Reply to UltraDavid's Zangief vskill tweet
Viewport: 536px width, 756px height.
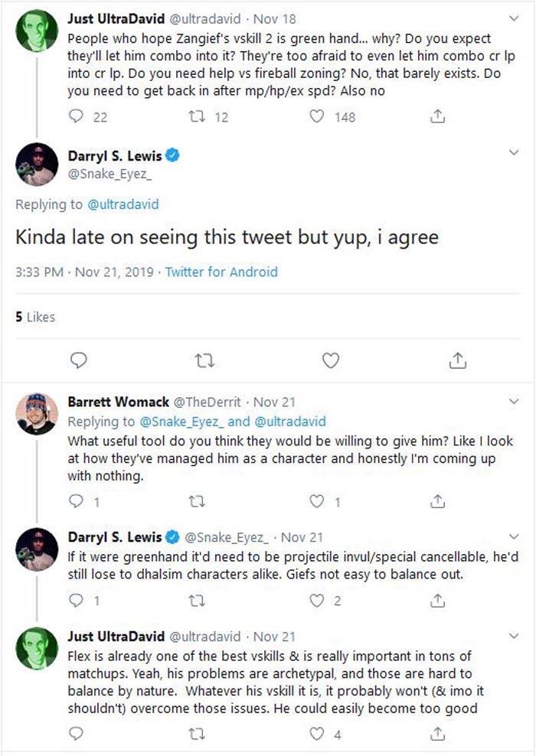click(x=76, y=117)
